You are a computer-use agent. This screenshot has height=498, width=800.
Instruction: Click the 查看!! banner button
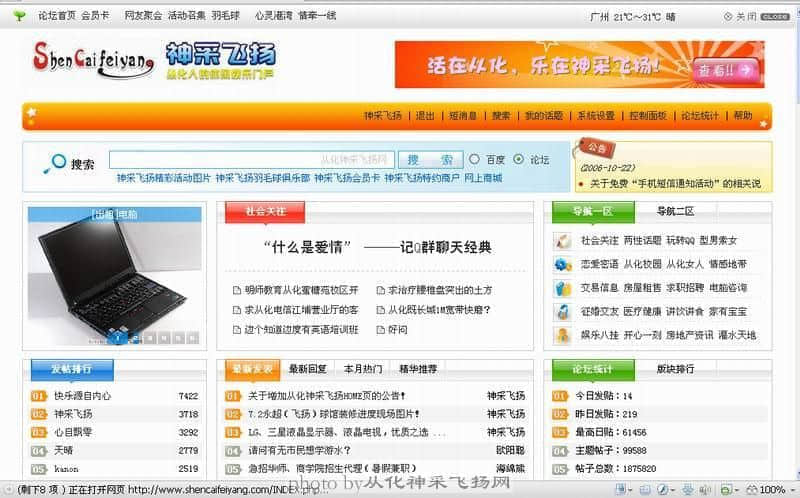[726, 70]
